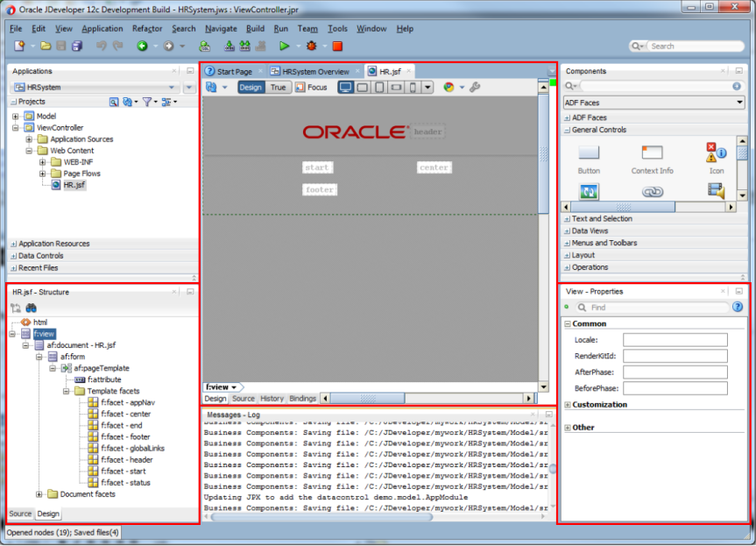
Task: Click the center facet placeholder in design
Action: click(x=434, y=167)
